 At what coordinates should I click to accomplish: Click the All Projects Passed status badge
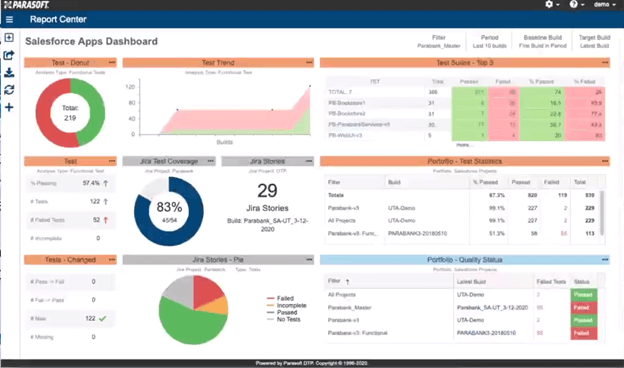click(x=583, y=295)
